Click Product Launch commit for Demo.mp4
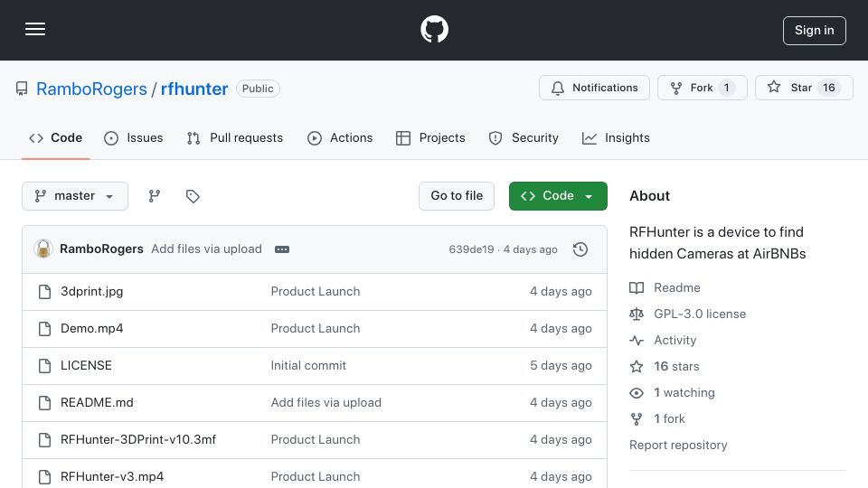The width and height of the screenshot is (868, 488). click(x=316, y=329)
